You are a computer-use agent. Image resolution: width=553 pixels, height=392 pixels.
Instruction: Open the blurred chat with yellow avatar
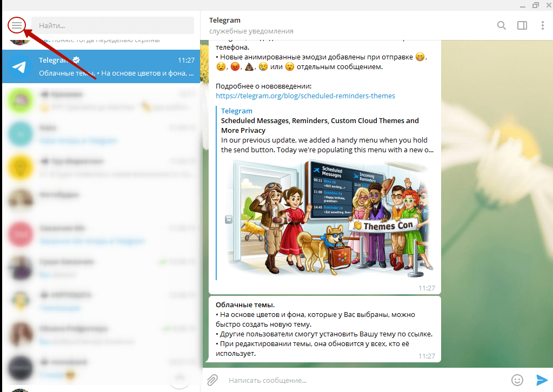point(101,167)
